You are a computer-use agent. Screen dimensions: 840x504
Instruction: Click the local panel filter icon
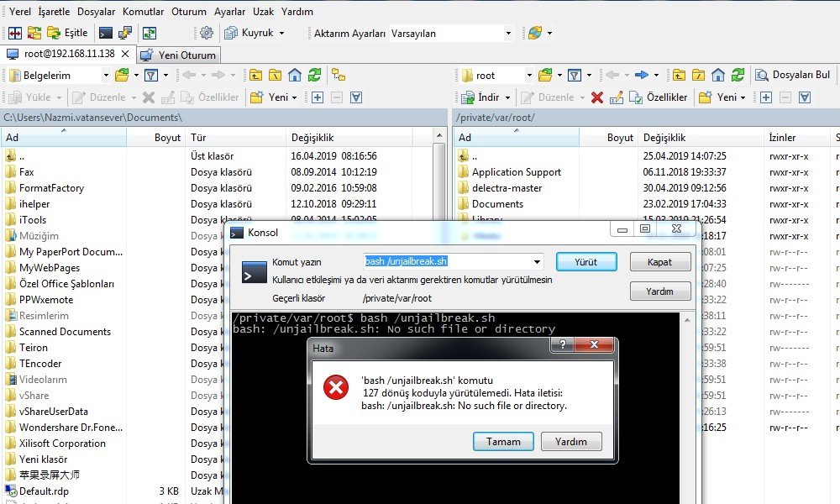click(x=151, y=76)
